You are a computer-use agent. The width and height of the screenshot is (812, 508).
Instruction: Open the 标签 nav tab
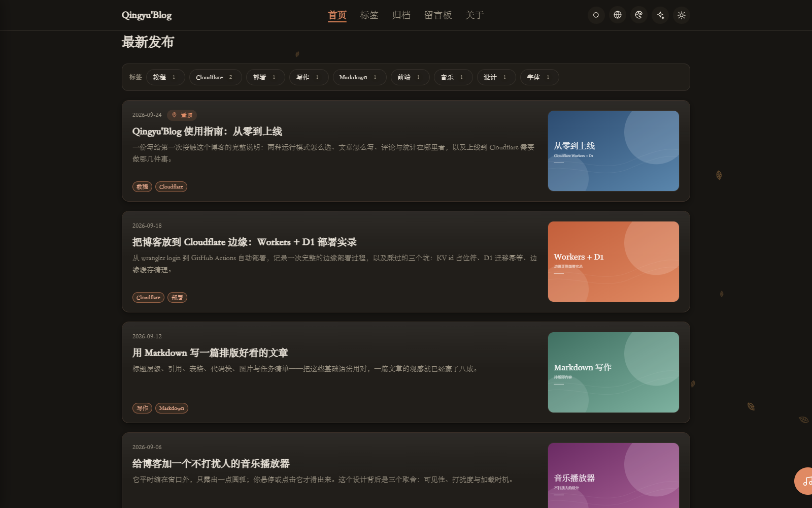[x=369, y=15]
